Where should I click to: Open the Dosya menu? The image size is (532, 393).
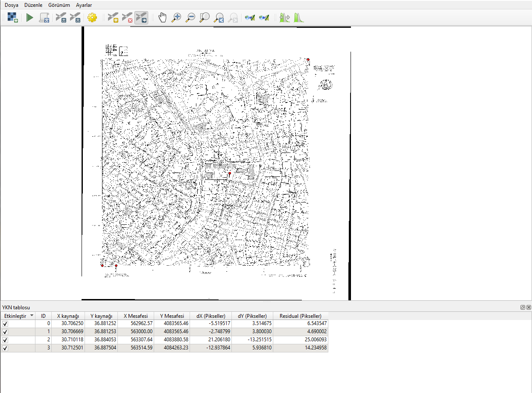click(x=12, y=5)
